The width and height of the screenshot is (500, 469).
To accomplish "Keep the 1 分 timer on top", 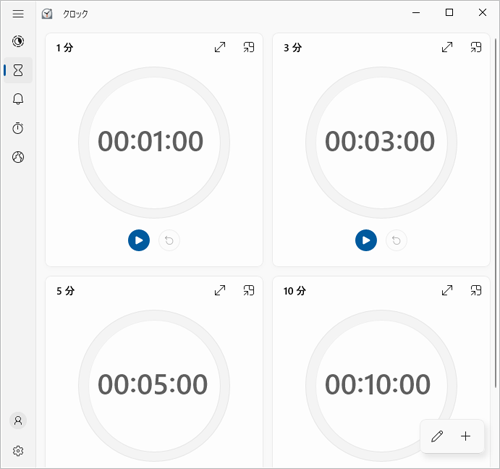I will pyautogui.click(x=249, y=47).
